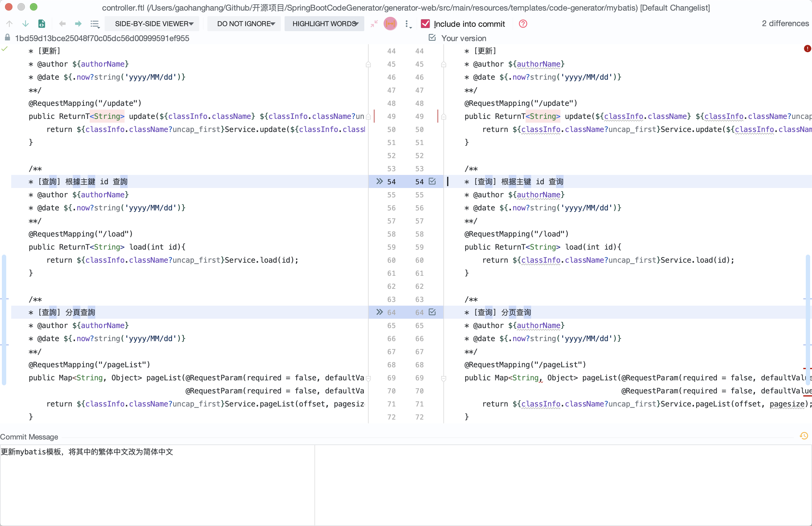Show commit message history clock icon
The height and width of the screenshot is (526, 812).
804,436
